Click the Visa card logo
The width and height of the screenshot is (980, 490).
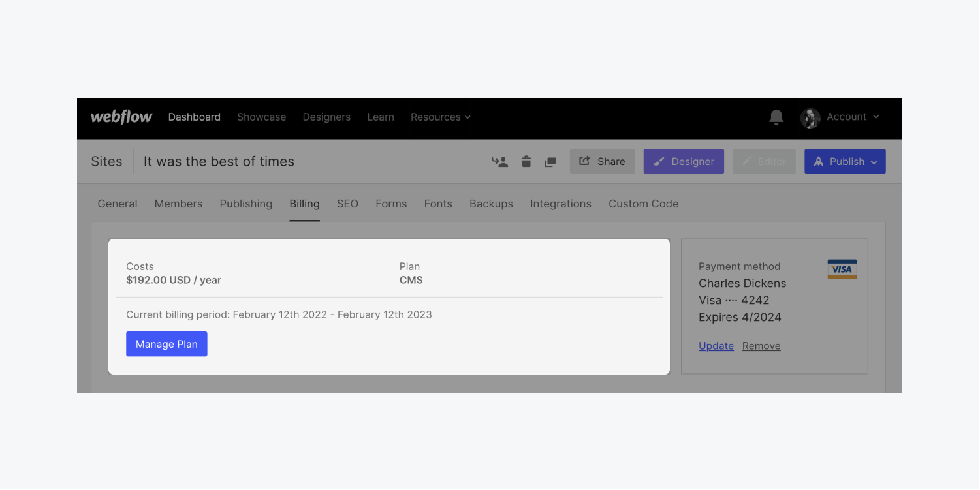click(x=842, y=269)
